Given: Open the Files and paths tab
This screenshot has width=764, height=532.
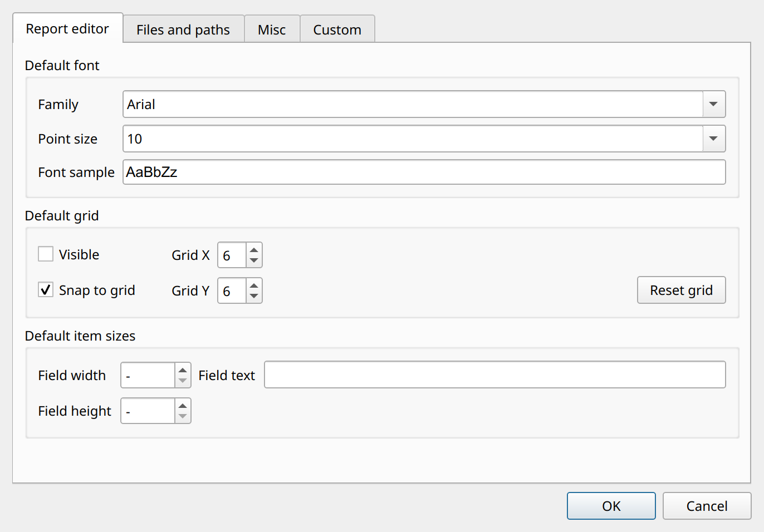Looking at the screenshot, I should click(x=183, y=29).
